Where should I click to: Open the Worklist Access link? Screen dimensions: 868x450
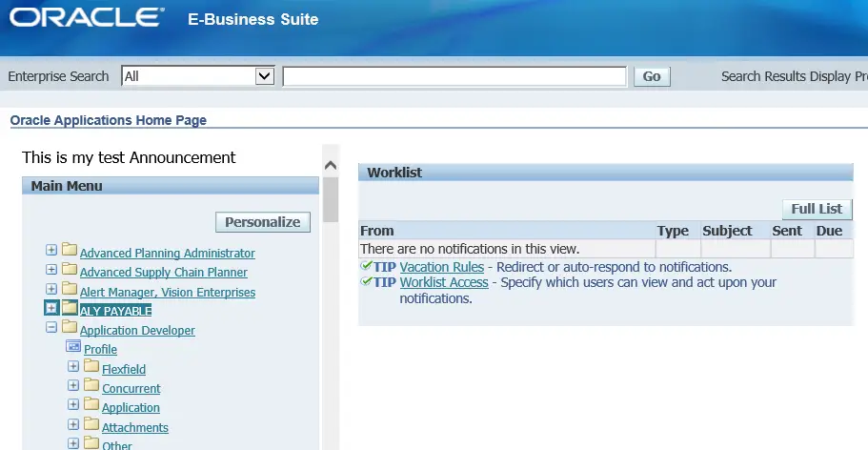coord(444,282)
